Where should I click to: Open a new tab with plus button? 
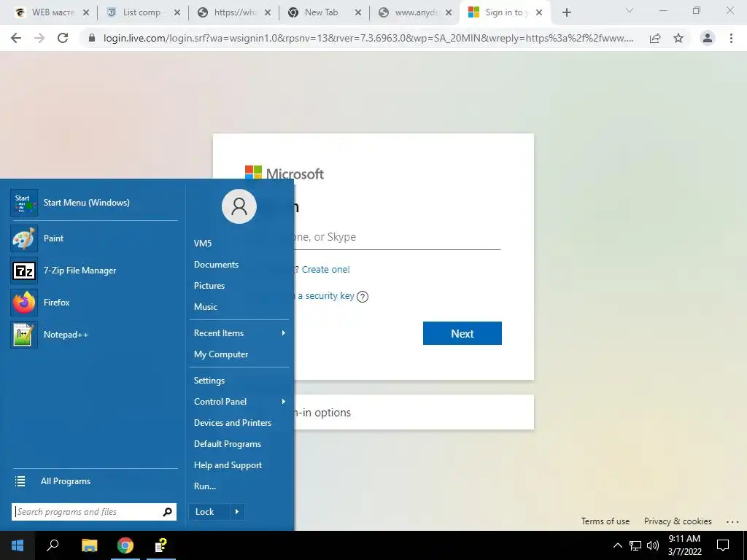tap(566, 12)
